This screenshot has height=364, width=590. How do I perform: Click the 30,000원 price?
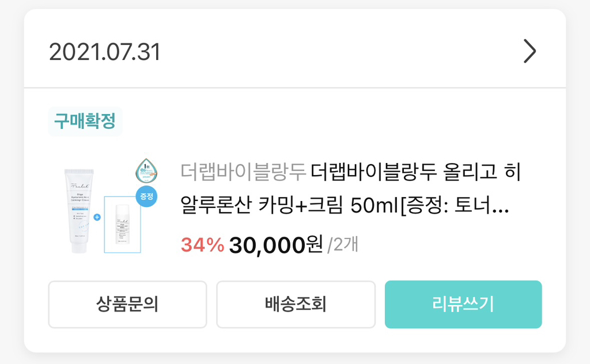pyautogui.click(x=275, y=245)
